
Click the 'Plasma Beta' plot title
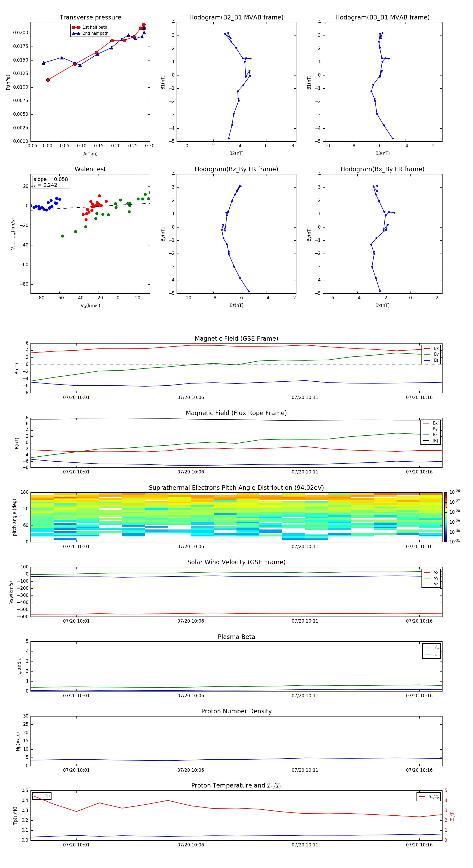point(236,637)
